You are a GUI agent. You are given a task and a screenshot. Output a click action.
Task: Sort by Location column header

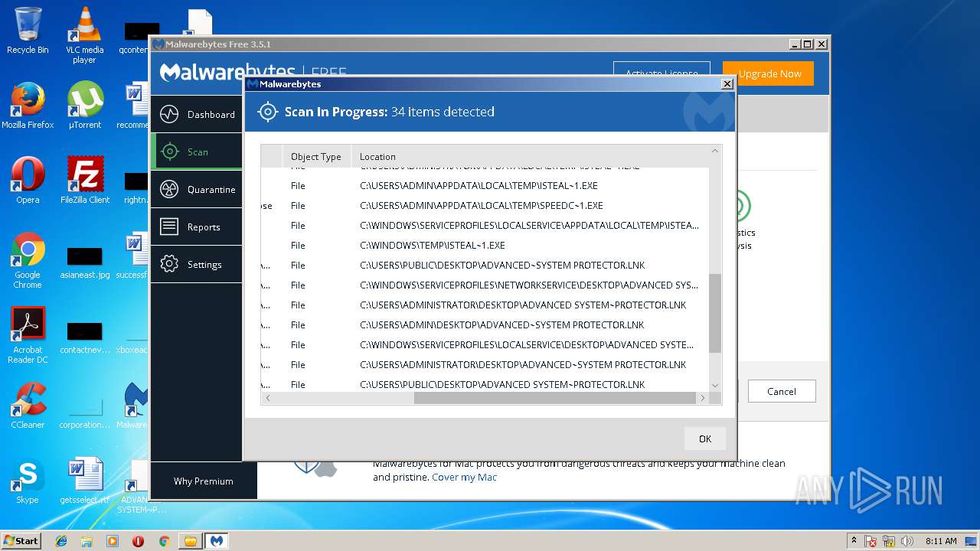(530, 156)
